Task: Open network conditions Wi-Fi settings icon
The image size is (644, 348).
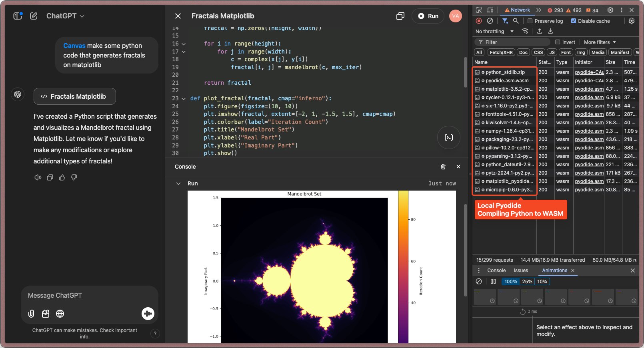Action: tap(525, 31)
